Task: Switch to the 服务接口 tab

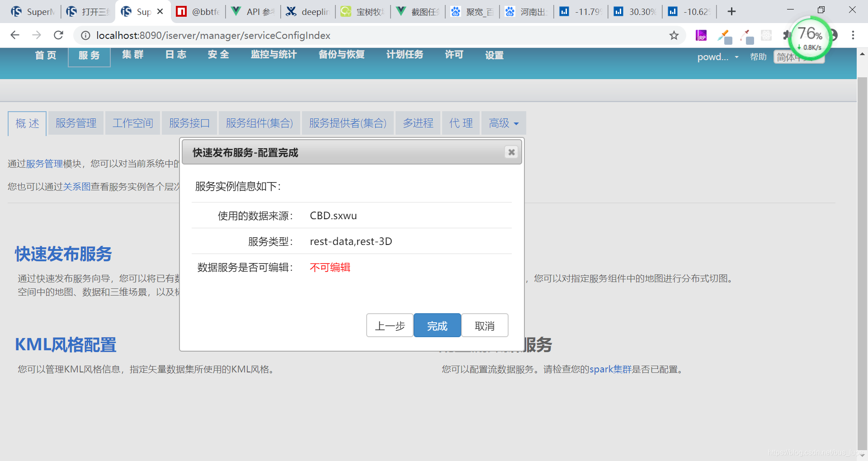Action: tap(189, 123)
